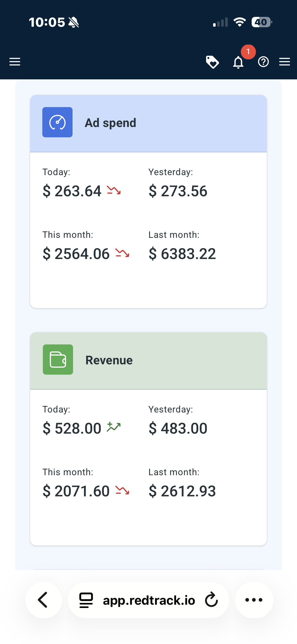
Task: Tap the price tag heart icon
Action: (212, 62)
